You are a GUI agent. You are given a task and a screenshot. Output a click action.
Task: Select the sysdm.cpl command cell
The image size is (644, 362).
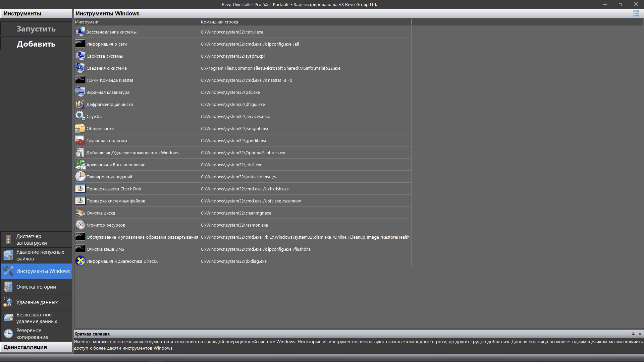point(306,56)
